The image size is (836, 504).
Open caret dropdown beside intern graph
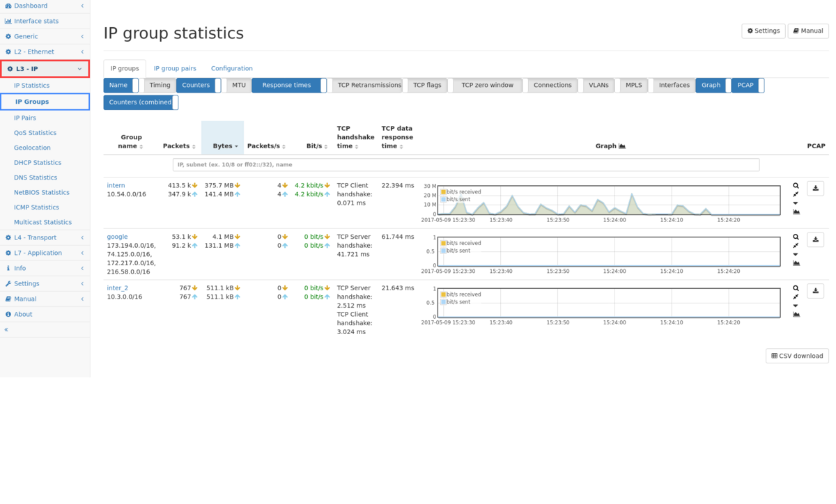(x=796, y=203)
